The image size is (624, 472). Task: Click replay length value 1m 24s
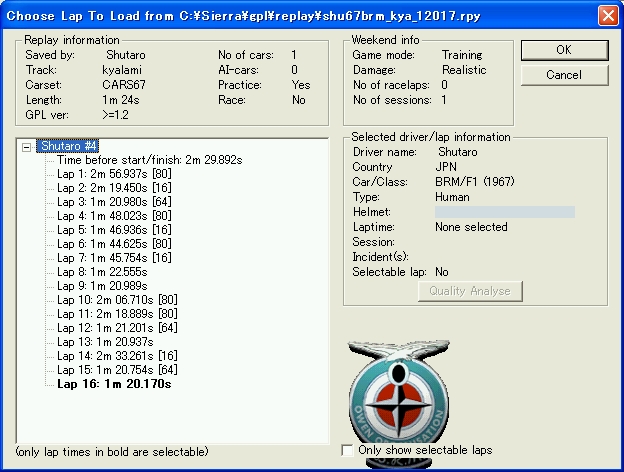[121, 100]
